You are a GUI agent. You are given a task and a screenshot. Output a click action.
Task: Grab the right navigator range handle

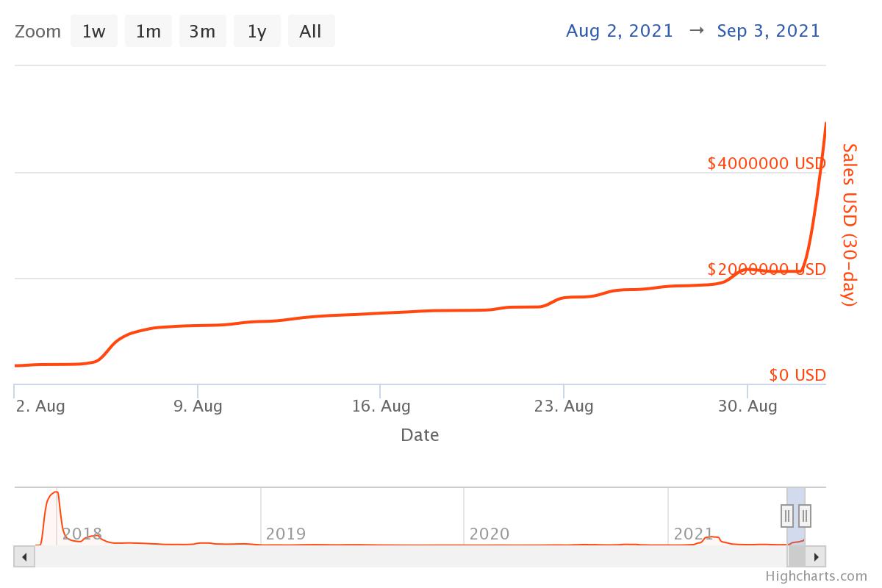pos(805,516)
